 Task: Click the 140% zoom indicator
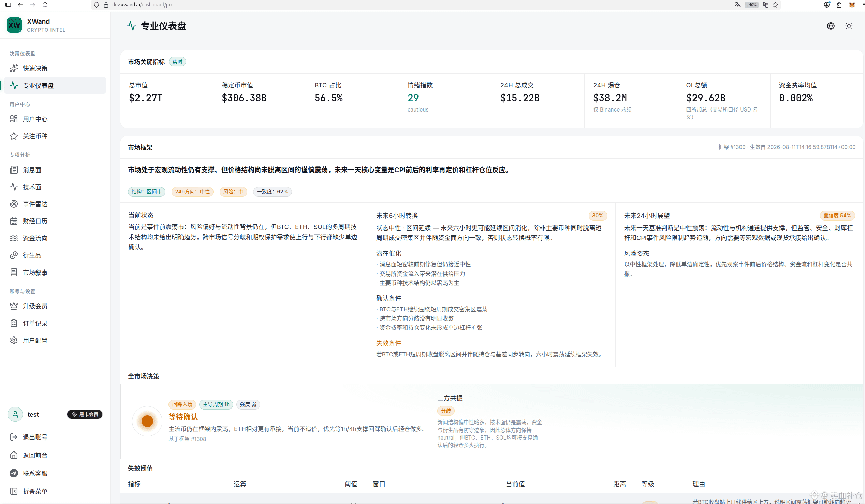pyautogui.click(x=752, y=5)
